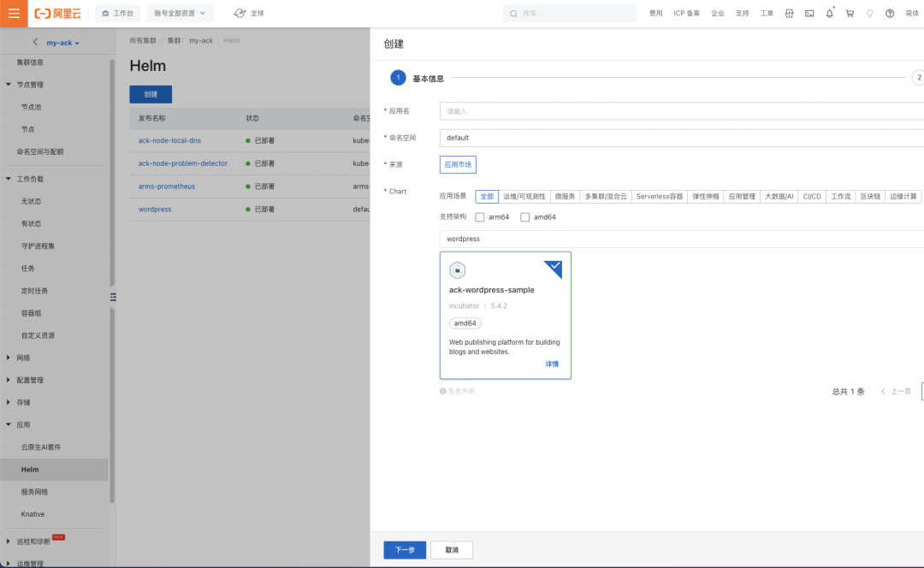Click the ack-wordpress-sample chart hexagon icon
The height and width of the screenshot is (568, 924).
coord(457,269)
